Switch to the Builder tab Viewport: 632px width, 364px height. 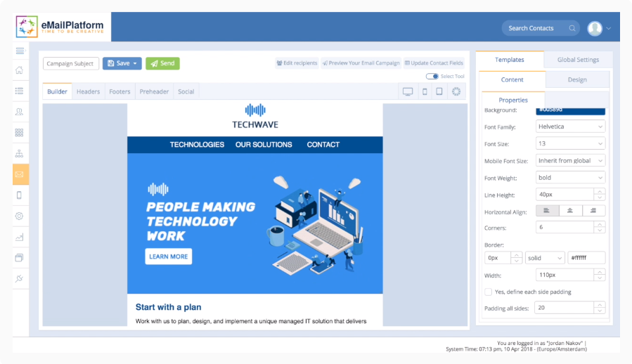57,91
